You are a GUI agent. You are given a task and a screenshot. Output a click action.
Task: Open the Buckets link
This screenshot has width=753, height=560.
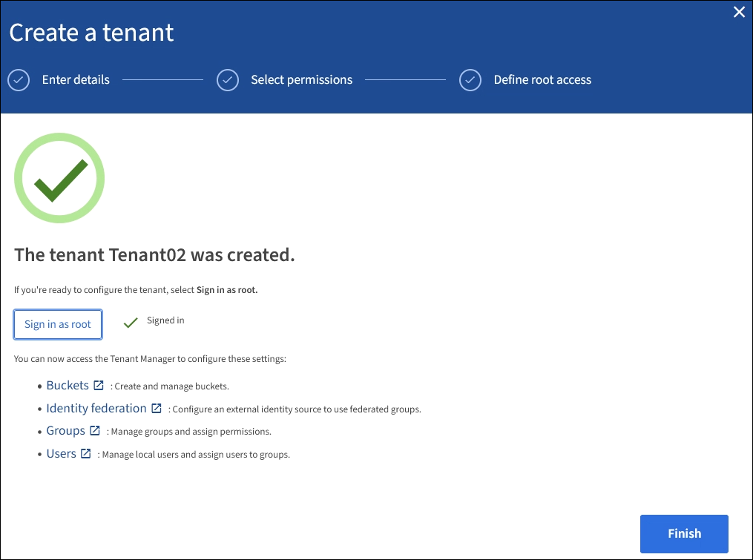(68, 386)
